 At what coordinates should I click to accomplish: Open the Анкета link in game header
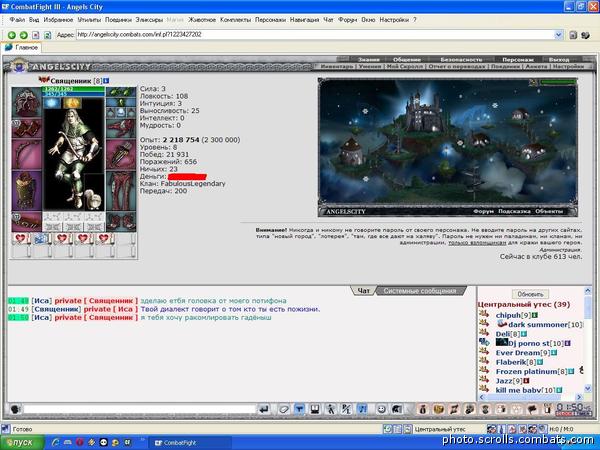[x=536, y=67]
